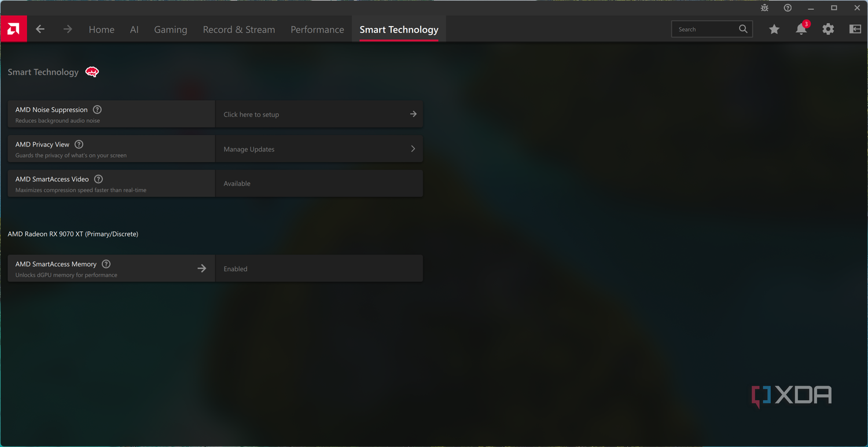Click the 'Smart Technology' page heading
868x447 pixels.
43,72
